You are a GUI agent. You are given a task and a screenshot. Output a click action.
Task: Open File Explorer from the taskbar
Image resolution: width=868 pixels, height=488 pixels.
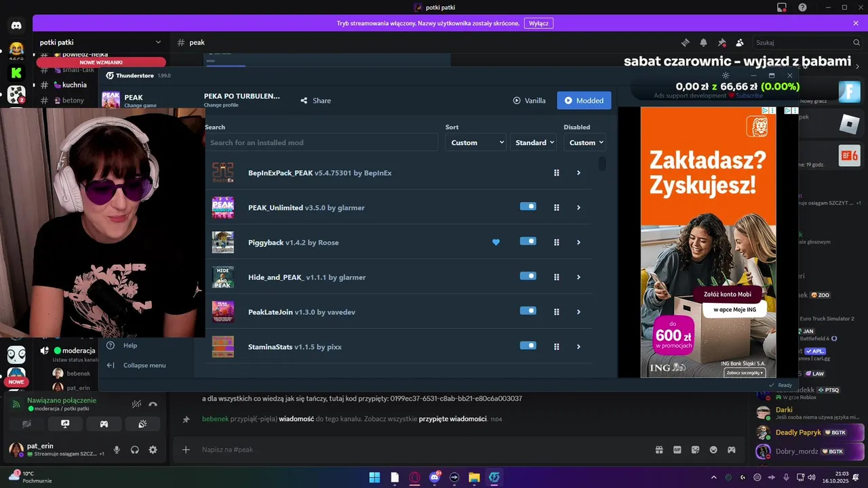[474, 477]
